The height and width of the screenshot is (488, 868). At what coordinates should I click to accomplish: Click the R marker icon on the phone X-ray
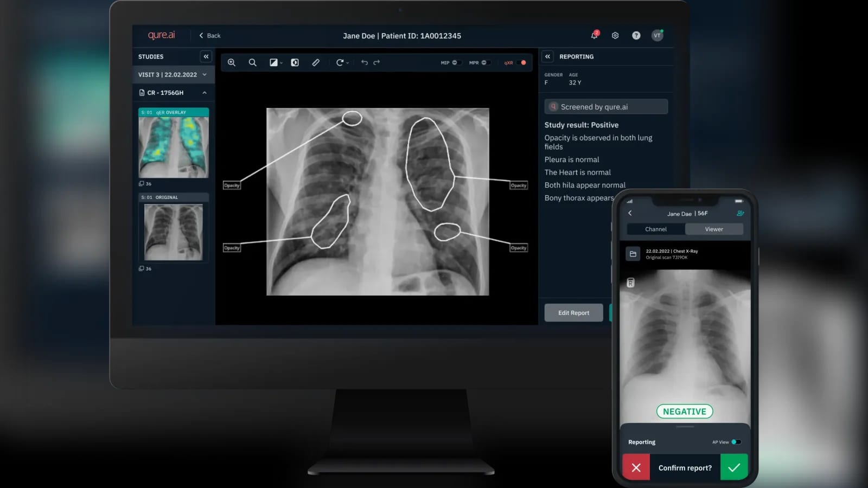point(630,282)
